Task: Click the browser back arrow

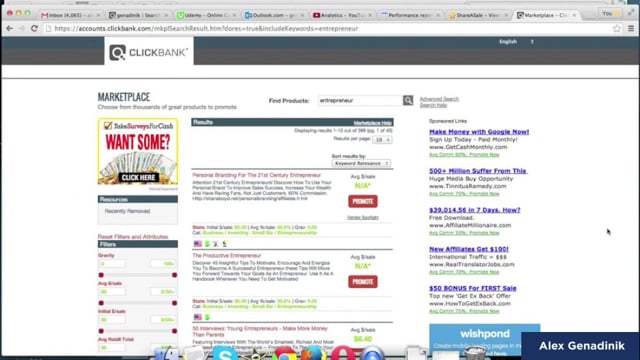Action: tap(9, 29)
